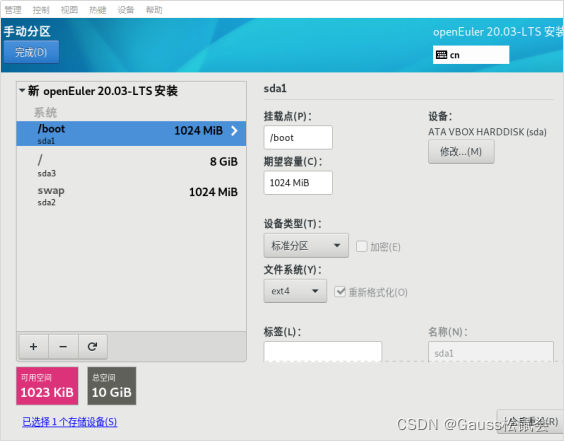Click the 标签(L) label input field
The image size is (565, 442).
coord(322,352)
